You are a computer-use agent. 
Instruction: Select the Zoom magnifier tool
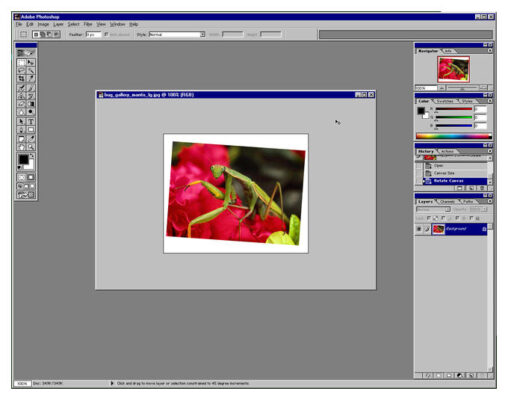(x=31, y=147)
